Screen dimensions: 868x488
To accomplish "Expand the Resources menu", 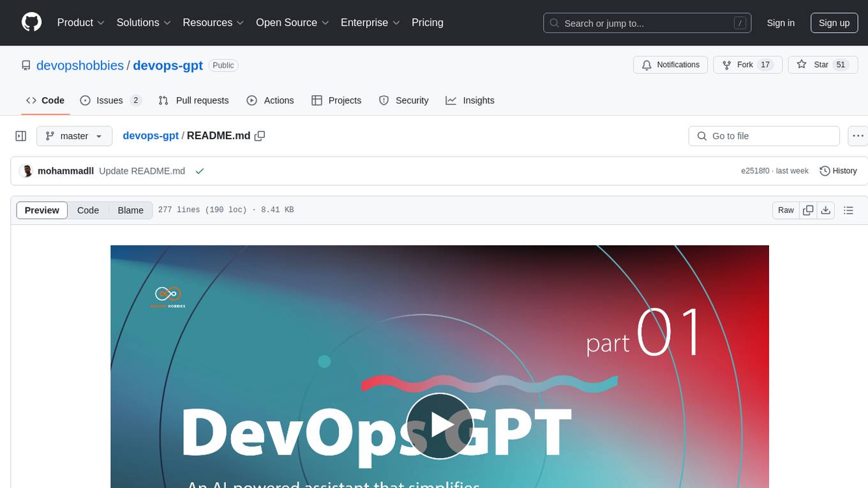I will click(213, 22).
